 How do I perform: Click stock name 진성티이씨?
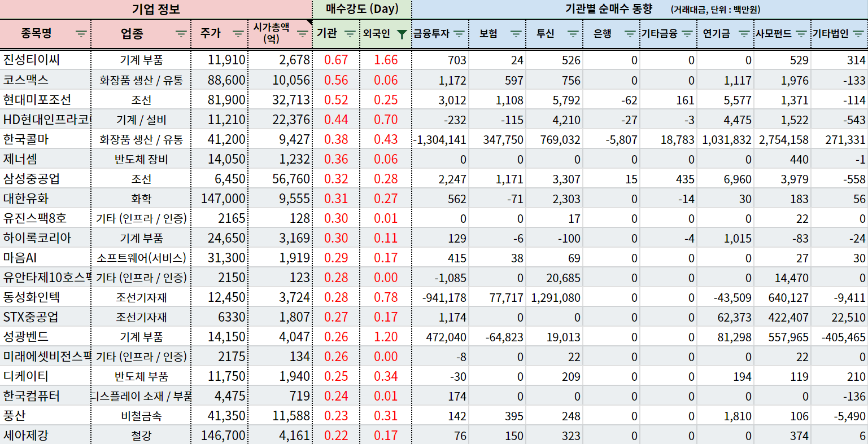point(32,60)
